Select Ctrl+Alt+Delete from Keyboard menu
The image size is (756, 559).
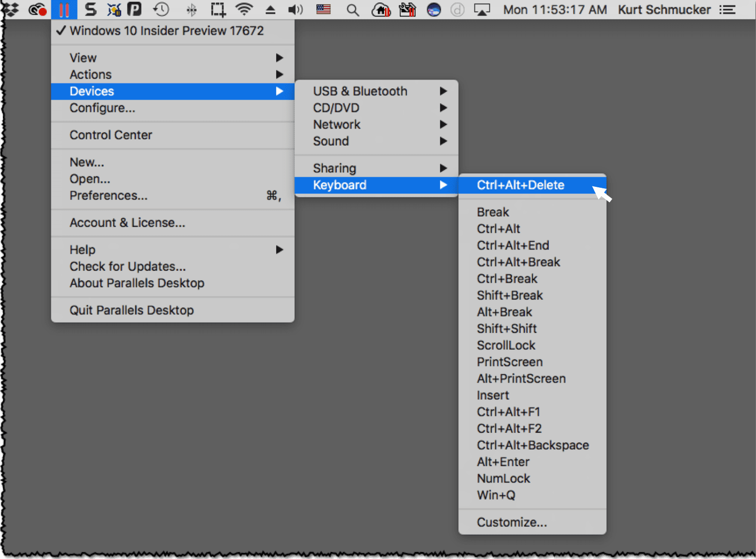pyautogui.click(x=521, y=185)
